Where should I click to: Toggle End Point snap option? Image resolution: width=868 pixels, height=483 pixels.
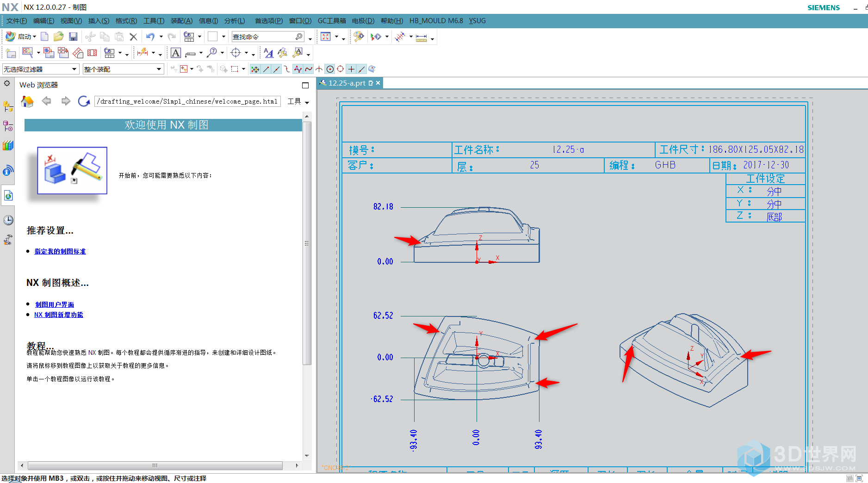(x=266, y=69)
